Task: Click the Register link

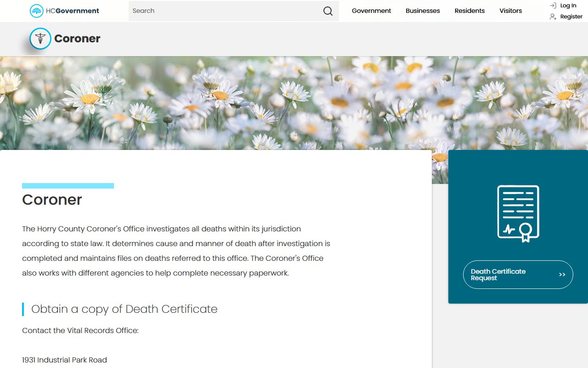Action: point(571,17)
